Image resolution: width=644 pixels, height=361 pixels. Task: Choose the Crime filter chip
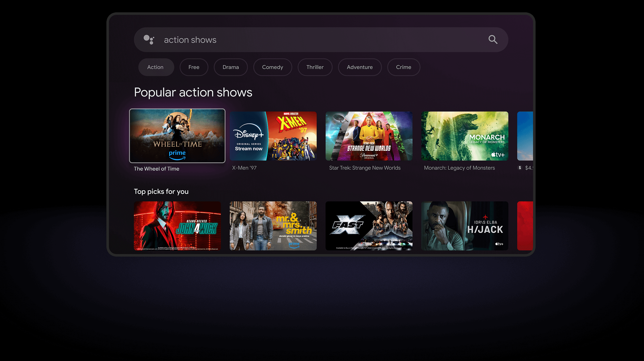(x=403, y=67)
